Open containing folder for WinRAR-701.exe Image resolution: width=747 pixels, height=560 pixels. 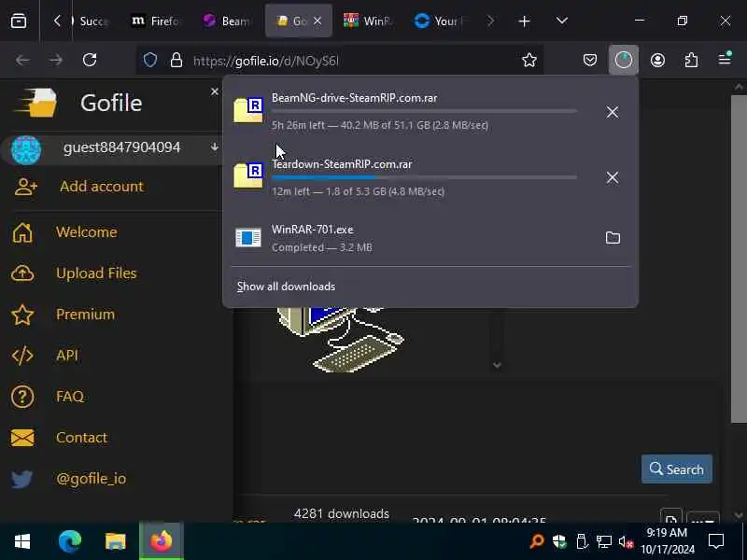613,238
